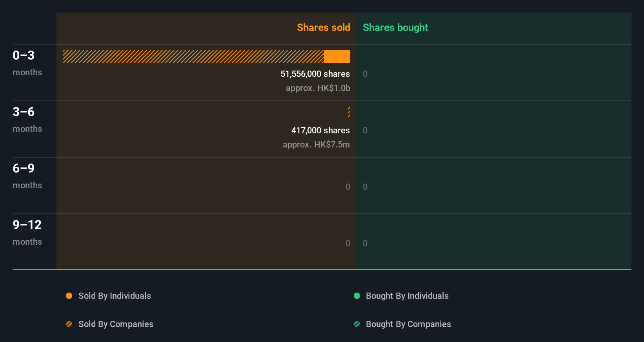Click the 6–9 months row label
644x342 pixels.
27,176
